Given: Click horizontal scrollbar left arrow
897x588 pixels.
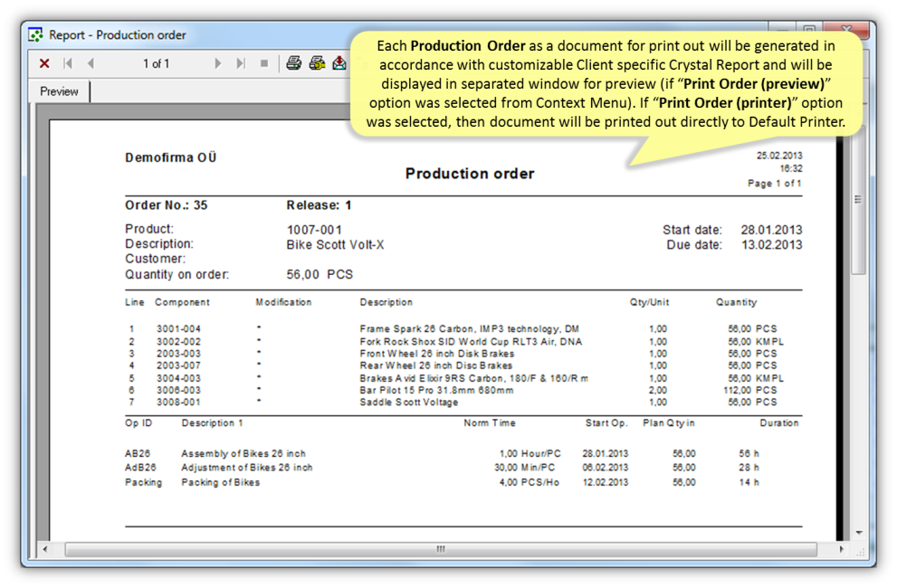Looking at the screenshot, I should coord(45,549).
